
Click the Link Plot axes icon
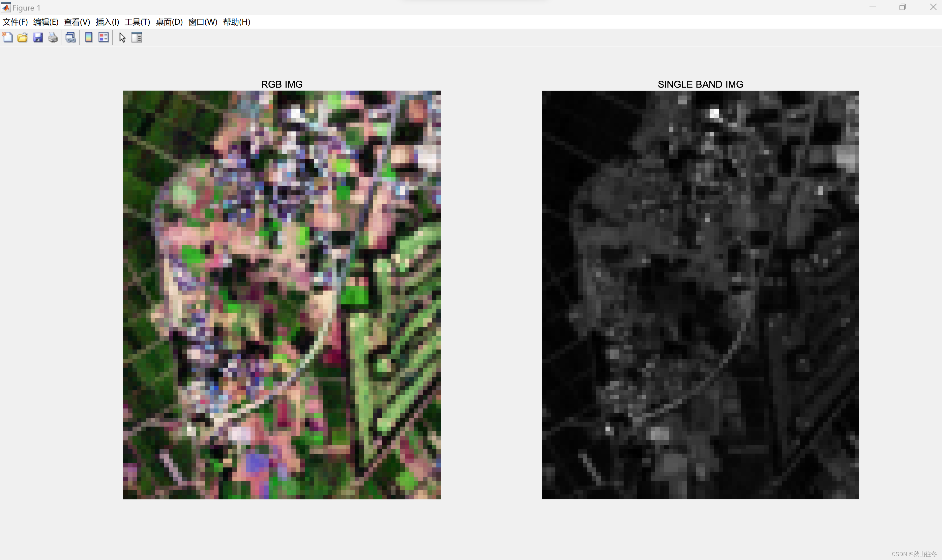[71, 37]
